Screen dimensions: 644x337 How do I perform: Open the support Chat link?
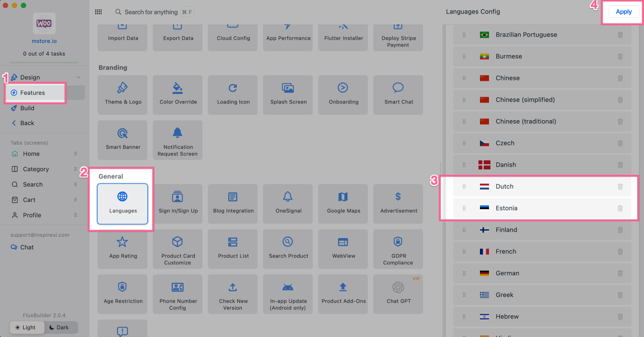pyautogui.click(x=27, y=247)
